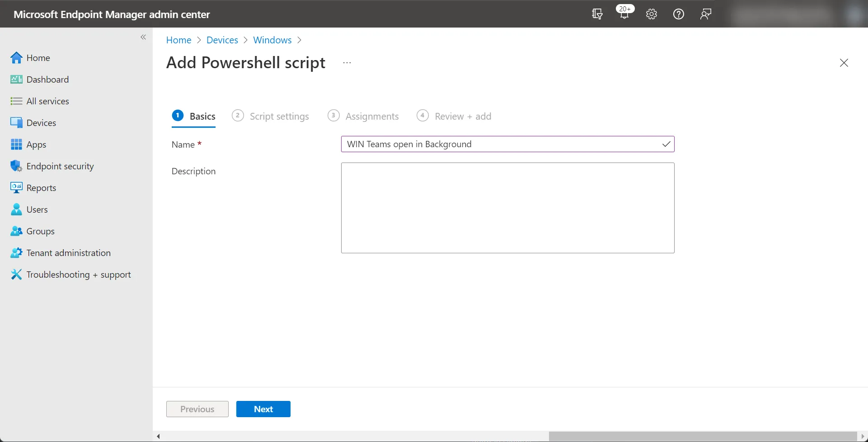Viewport: 868px width, 442px height.
Task: Select the Script settings step tab
Action: (270, 116)
